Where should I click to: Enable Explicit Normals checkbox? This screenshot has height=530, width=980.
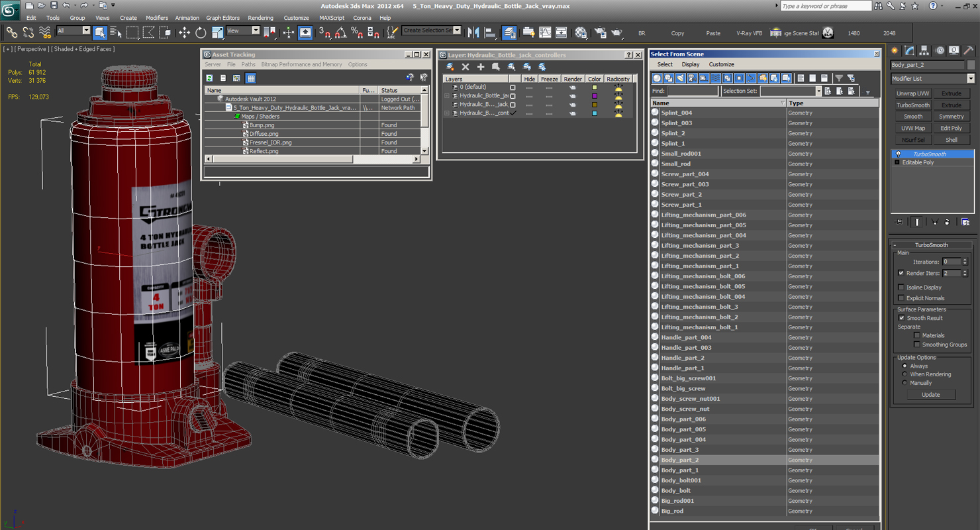pos(901,298)
